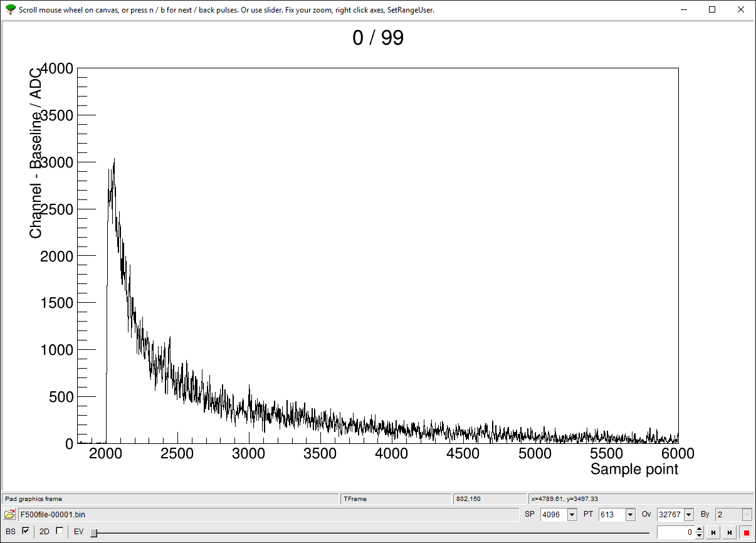
Task: Open the SP dropdown showing 4096
Action: [572, 515]
